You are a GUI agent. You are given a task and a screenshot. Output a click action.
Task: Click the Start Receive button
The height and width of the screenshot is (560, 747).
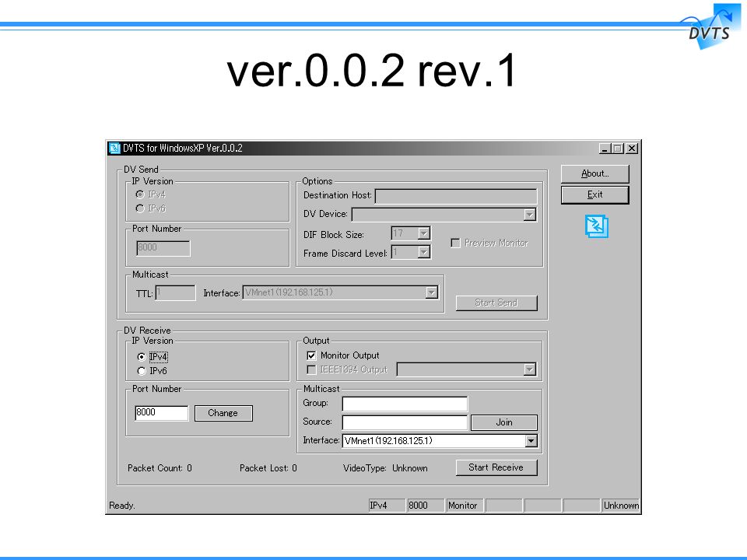pos(496,467)
